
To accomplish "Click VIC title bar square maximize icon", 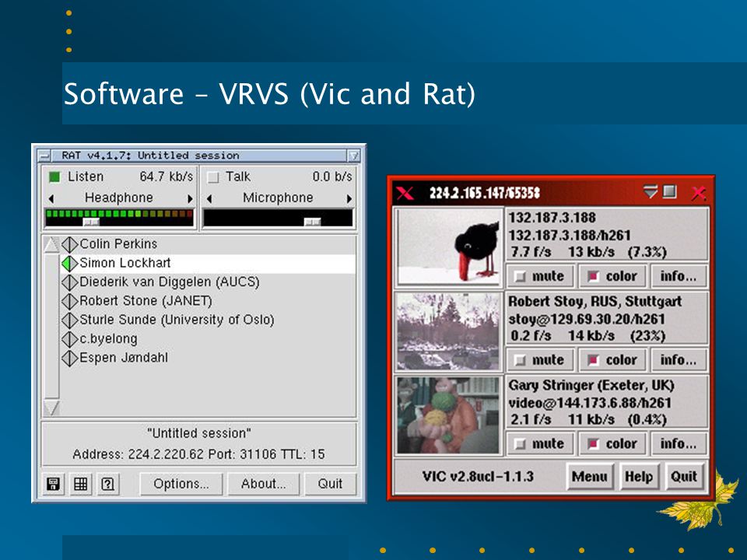I will tap(670, 191).
